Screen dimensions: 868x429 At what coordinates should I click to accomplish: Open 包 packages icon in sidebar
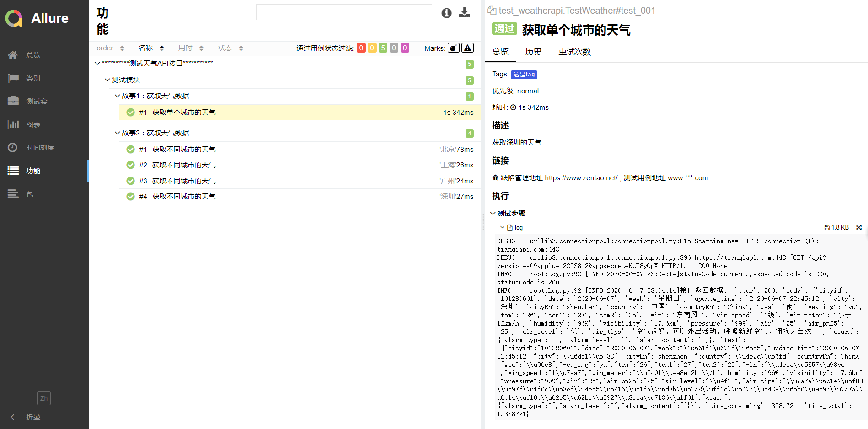13,194
